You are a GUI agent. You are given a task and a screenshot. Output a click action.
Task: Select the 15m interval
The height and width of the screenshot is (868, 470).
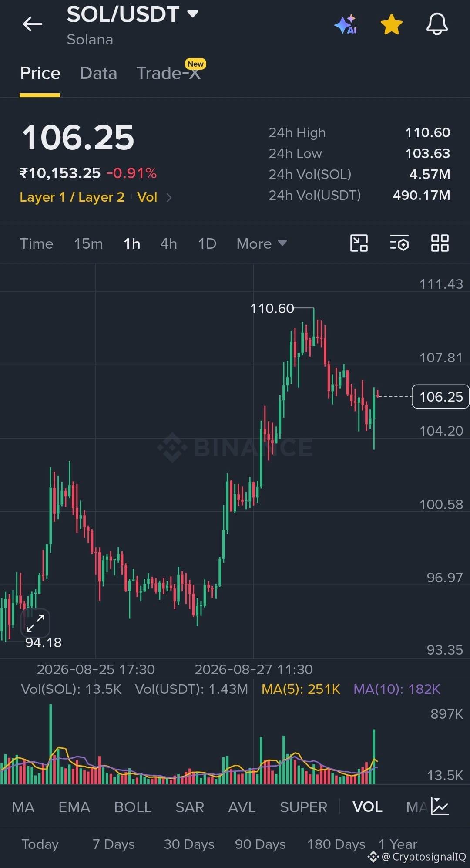(x=88, y=243)
